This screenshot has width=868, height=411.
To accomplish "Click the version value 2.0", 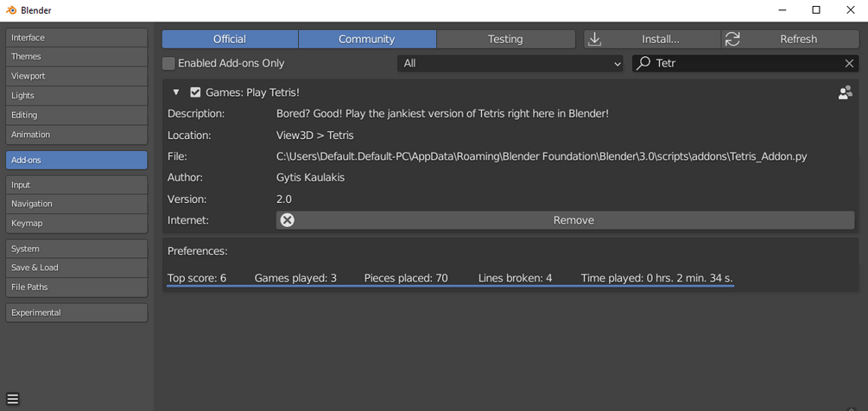I will 284,199.
